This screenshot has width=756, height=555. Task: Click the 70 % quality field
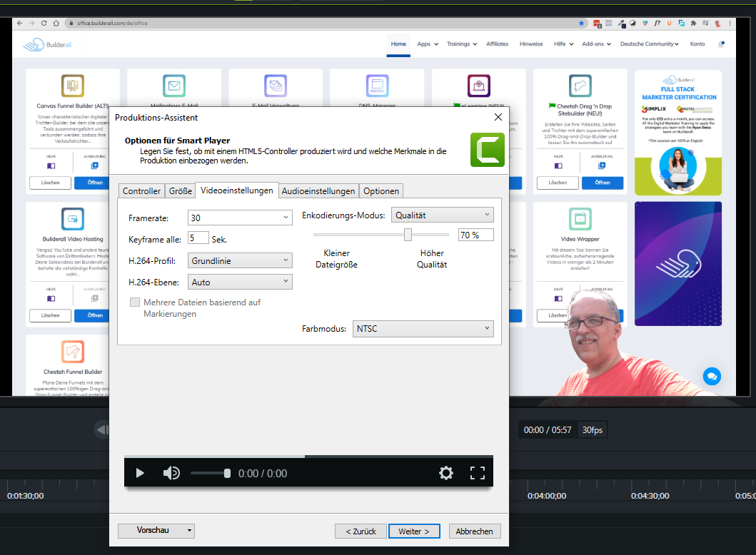tap(475, 235)
